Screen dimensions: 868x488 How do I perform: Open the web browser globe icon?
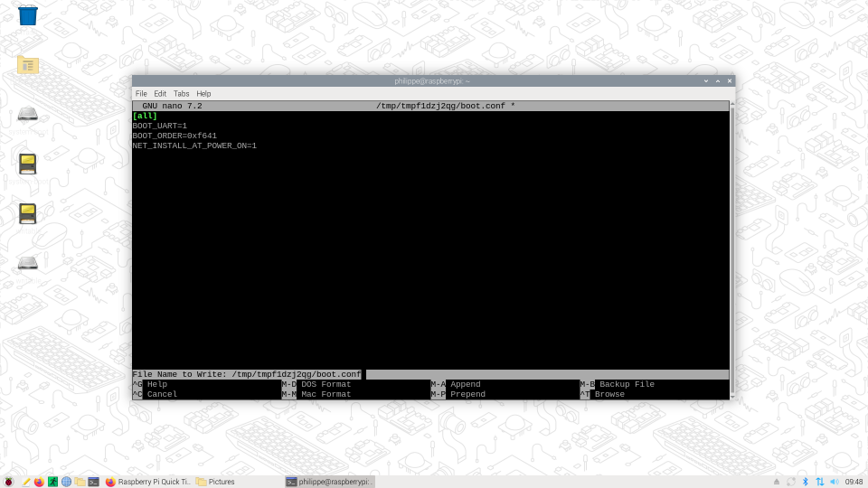point(66,482)
